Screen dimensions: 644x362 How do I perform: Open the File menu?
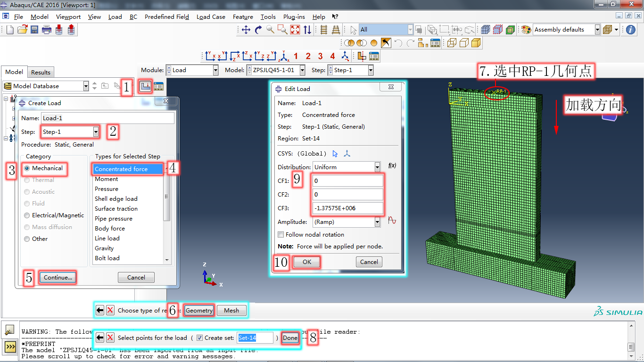coord(18,16)
